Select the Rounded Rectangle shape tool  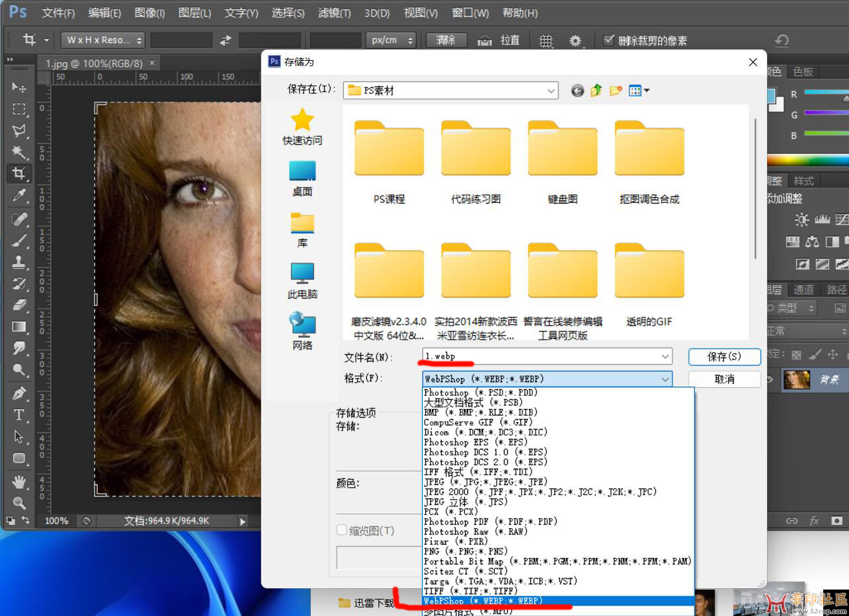(19, 458)
